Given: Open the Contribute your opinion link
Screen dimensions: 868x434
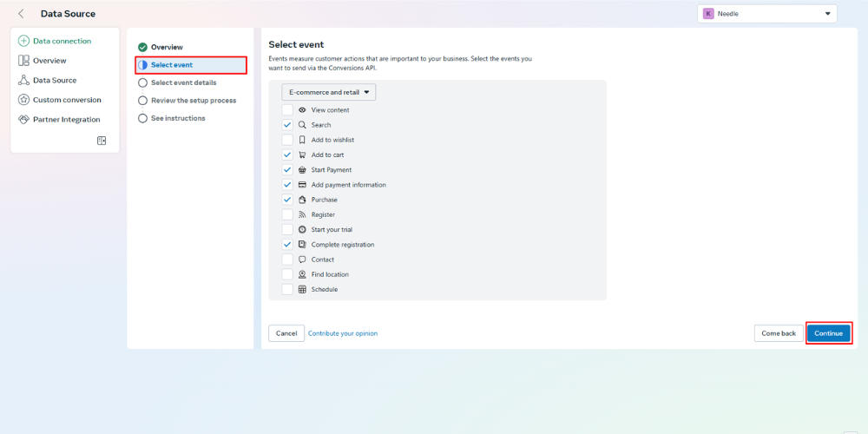Looking at the screenshot, I should [343, 333].
